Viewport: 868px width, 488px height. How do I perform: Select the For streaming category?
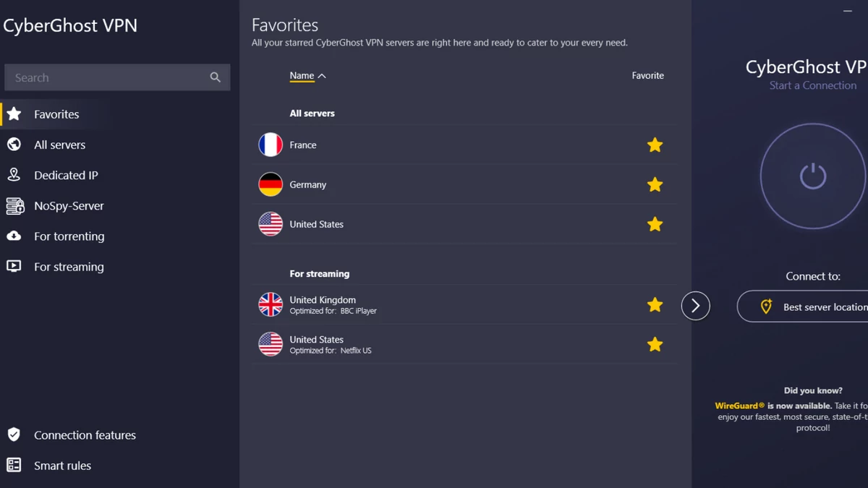click(x=69, y=267)
